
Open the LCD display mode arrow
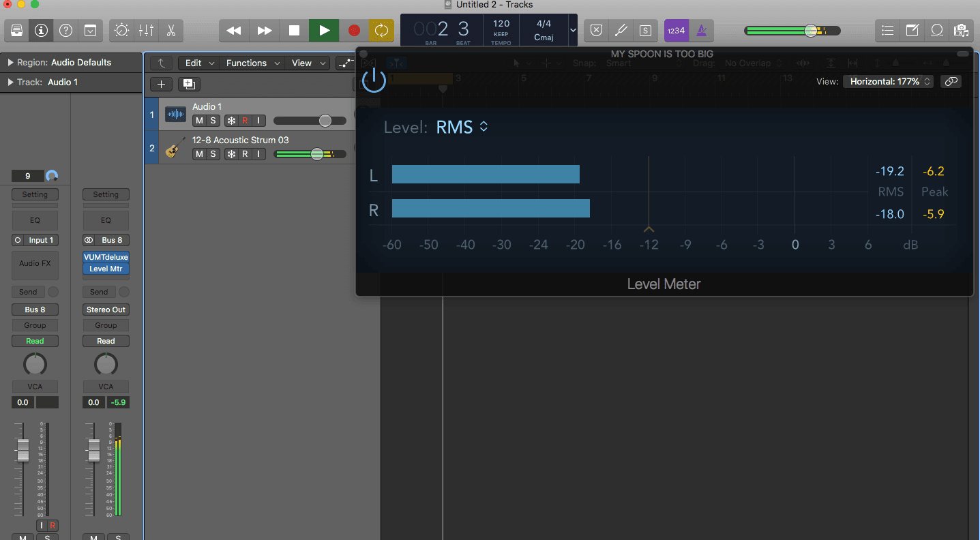point(573,31)
